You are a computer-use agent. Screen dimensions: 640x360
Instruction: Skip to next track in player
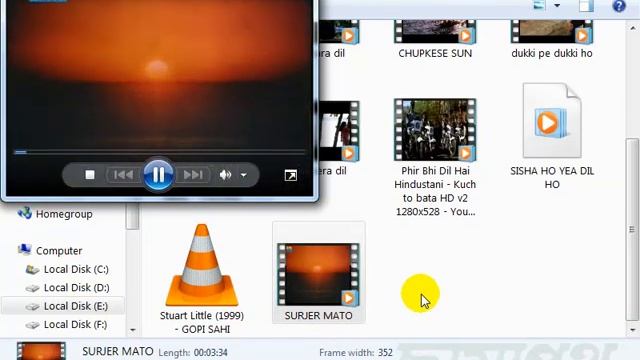[193, 175]
